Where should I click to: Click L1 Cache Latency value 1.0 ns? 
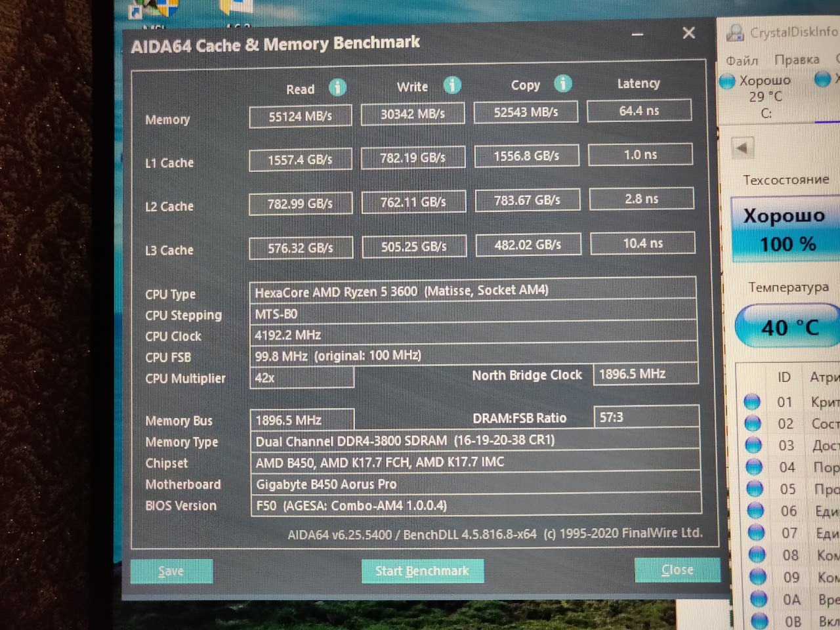pyautogui.click(x=640, y=154)
